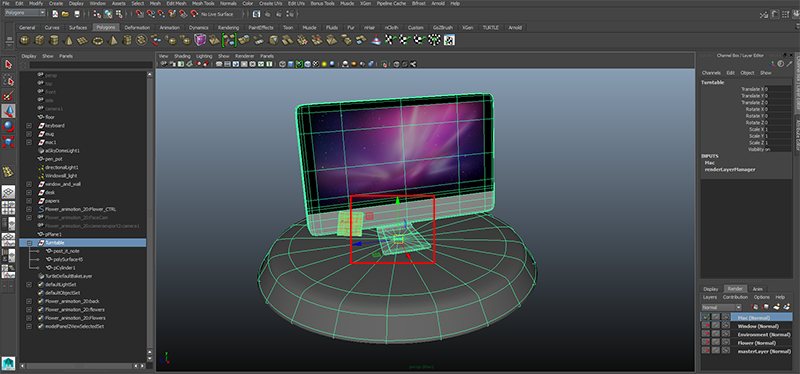Open the viewport Shading menu
Screen dimensions: 800x374
(x=182, y=56)
